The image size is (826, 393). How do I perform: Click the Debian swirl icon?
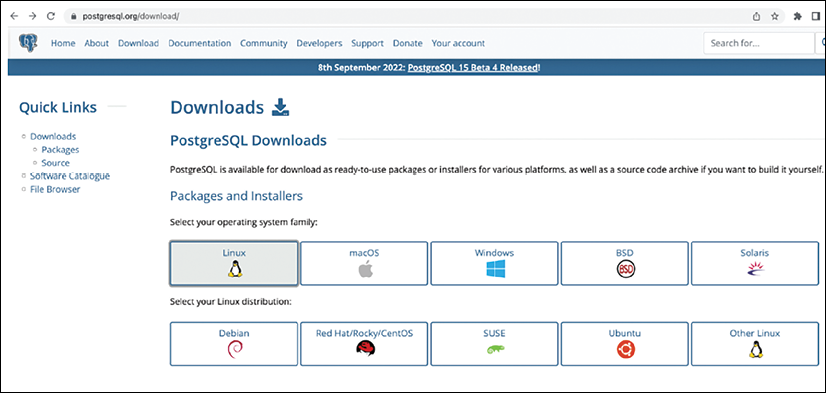(x=234, y=349)
